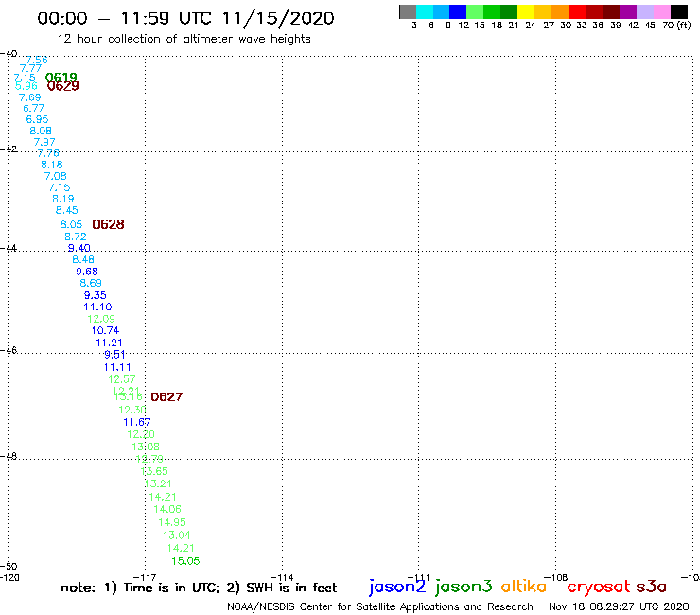700x615 pixels.
Task: Select the 8.69 wave height value
Action: pyautogui.click(x=91, y=283)
